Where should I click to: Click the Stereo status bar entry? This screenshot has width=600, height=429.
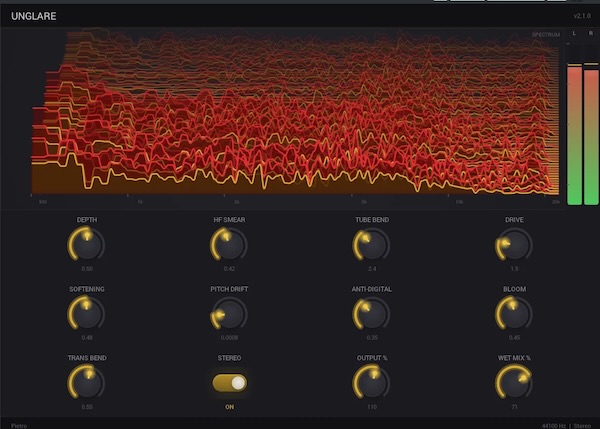[x=582, y=426]
